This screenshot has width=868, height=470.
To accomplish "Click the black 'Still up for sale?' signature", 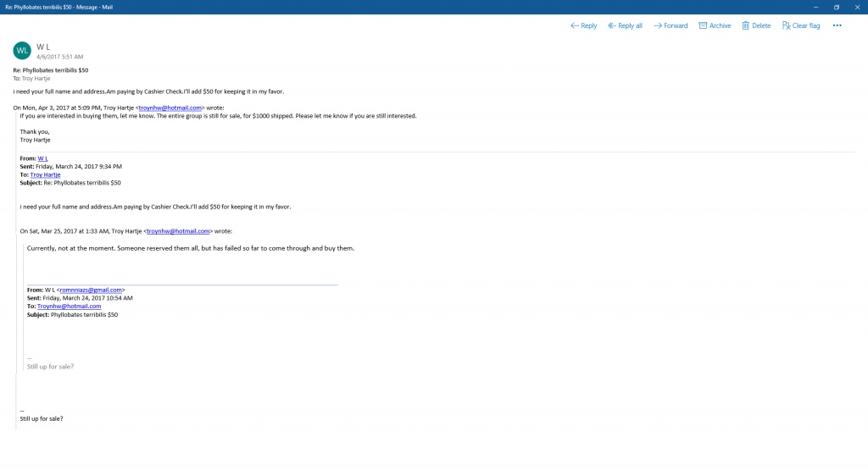I will click(x=42, y=418).
